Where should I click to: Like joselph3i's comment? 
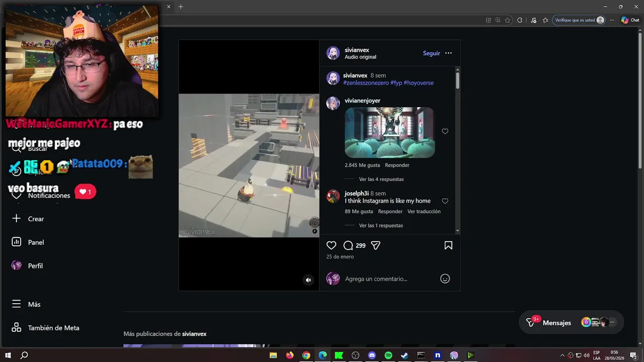445,201
